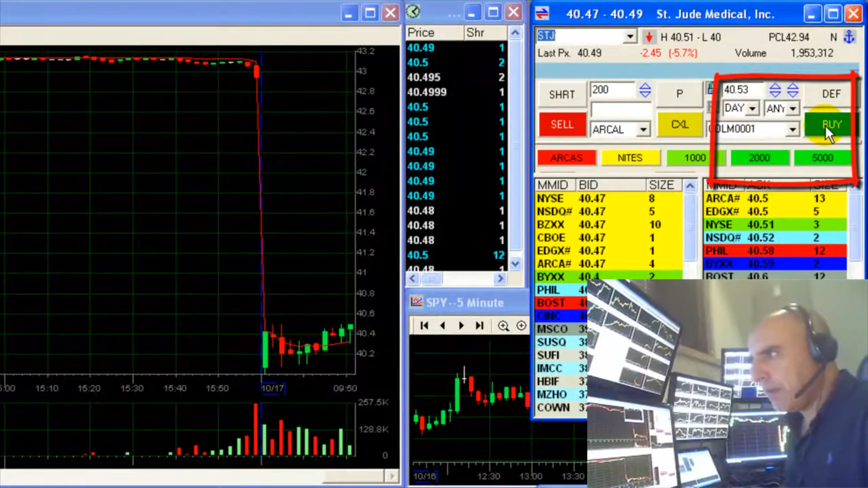
Task: Click the Volume value 1,953,312
Action: [x=811, y=53]
